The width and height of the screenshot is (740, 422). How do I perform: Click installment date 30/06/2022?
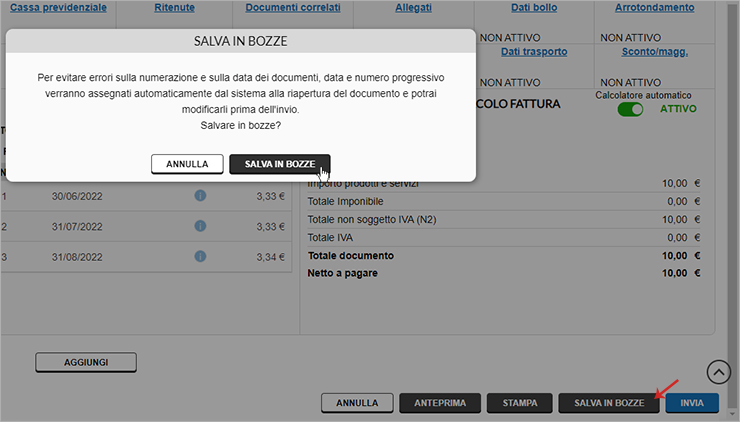pos(77,196)
